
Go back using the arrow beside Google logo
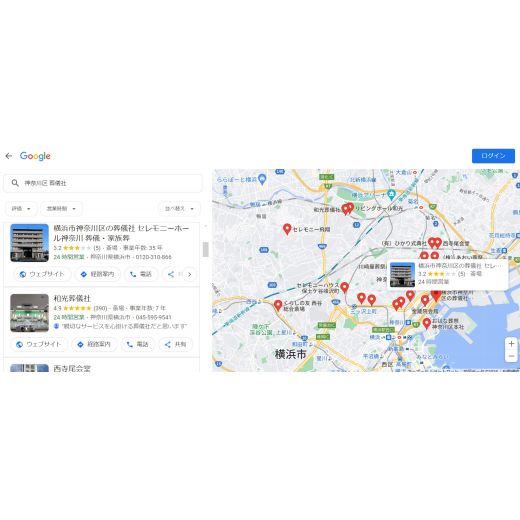click(x=9, y=156)
